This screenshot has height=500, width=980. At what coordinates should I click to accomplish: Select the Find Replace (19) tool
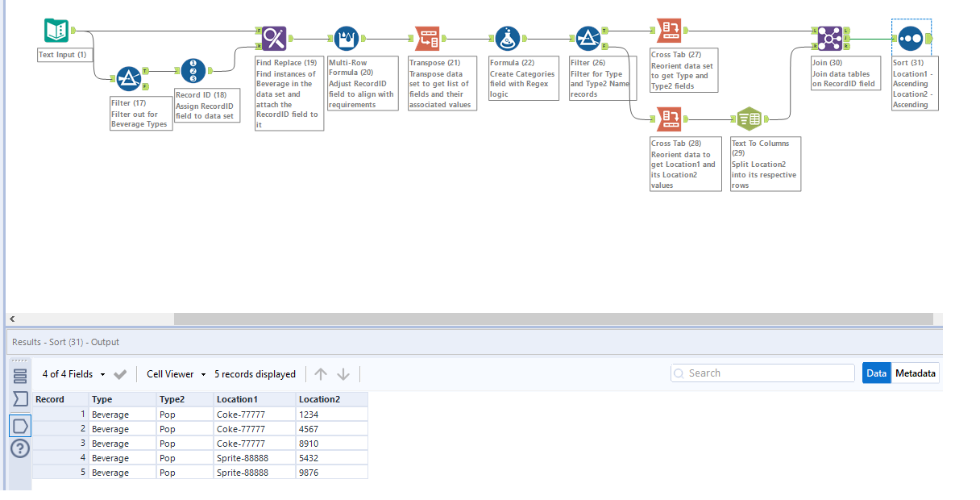tap(273, 37)
